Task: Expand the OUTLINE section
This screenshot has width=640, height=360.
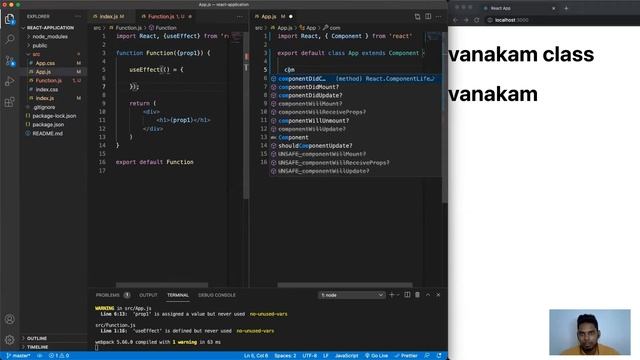Action: 53,338
